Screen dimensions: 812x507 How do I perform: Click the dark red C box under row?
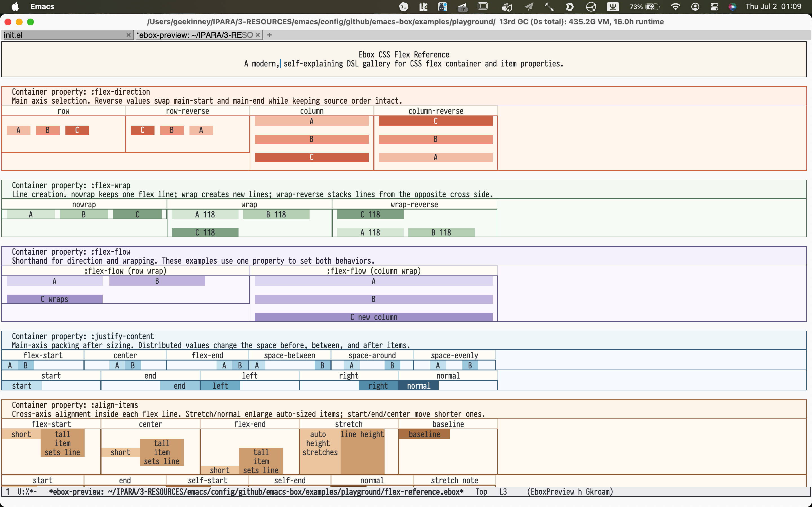[x=77, y=130]
